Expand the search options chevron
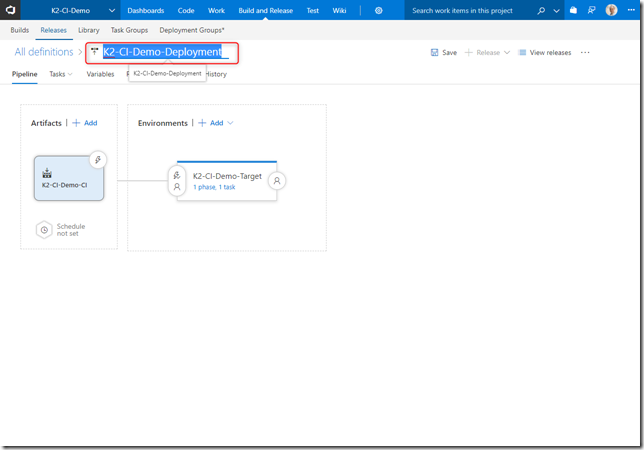The image size is (644, 450). coord(556,11)
